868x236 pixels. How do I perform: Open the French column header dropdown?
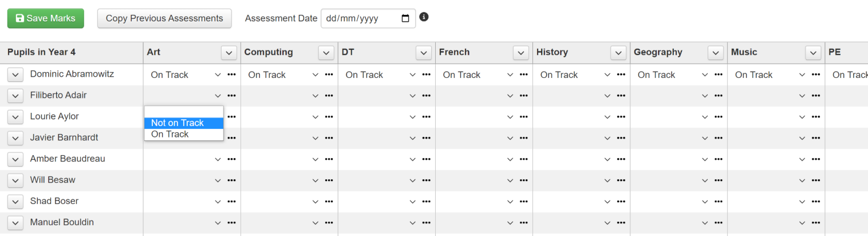[521, 53]
